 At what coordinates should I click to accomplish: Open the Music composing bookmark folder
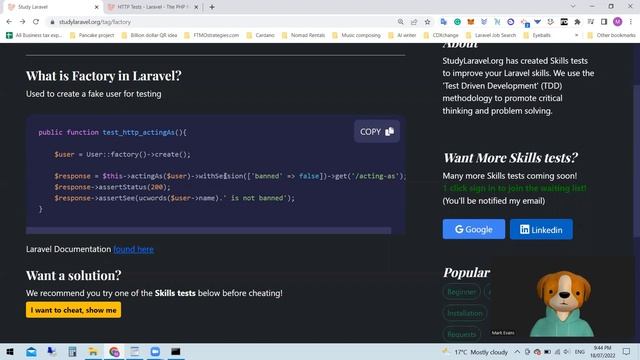pyautogui.click(x=356, y=35)
